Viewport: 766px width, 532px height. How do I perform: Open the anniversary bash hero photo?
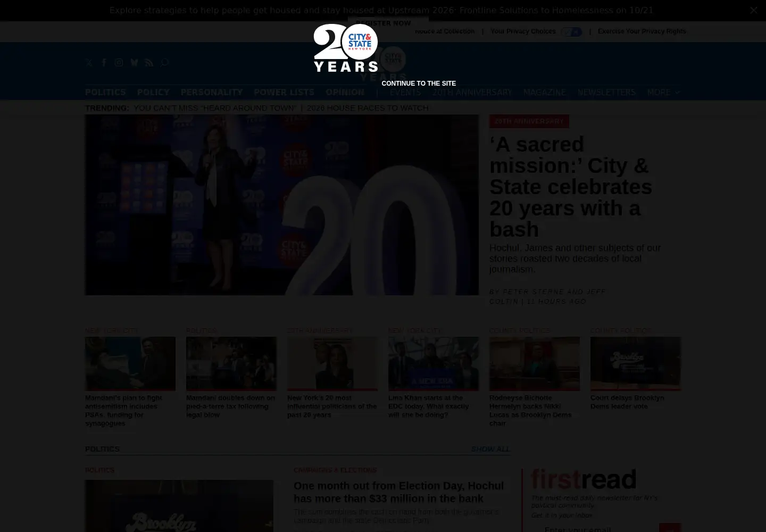[282, 205]
